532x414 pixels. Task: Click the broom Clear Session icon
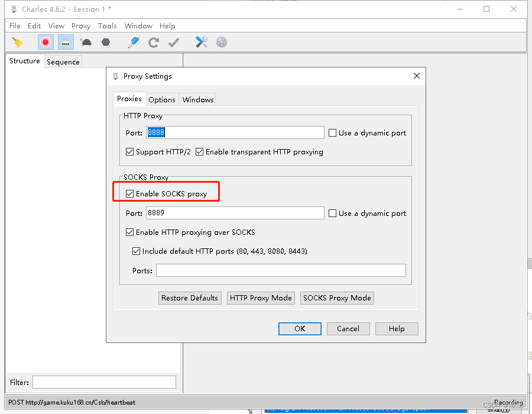tap(18, 43)
